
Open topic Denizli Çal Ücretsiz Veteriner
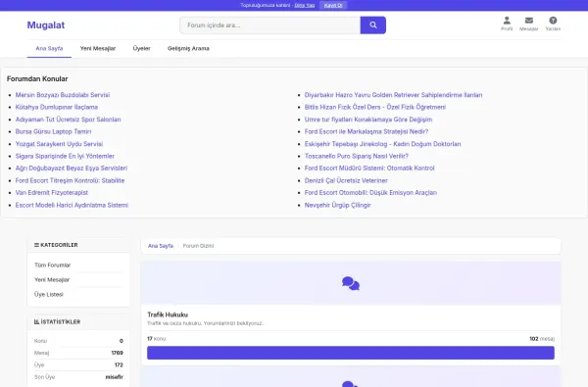pos(346,180)
